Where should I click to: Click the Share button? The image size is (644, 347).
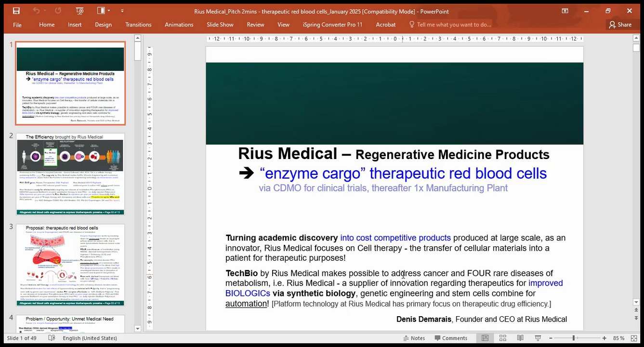pyautogui.click(x=620, y=25)
